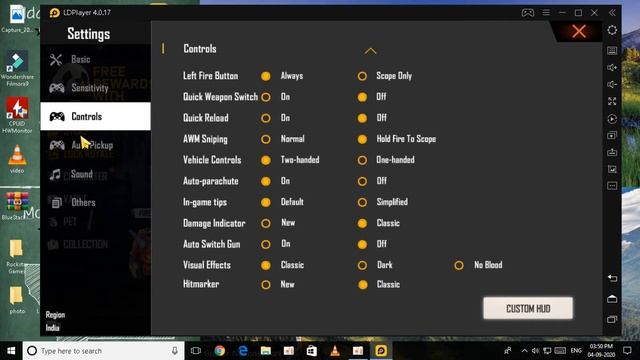
Task: Select Simplified In-game tips
Action: [x=362, y=202]
